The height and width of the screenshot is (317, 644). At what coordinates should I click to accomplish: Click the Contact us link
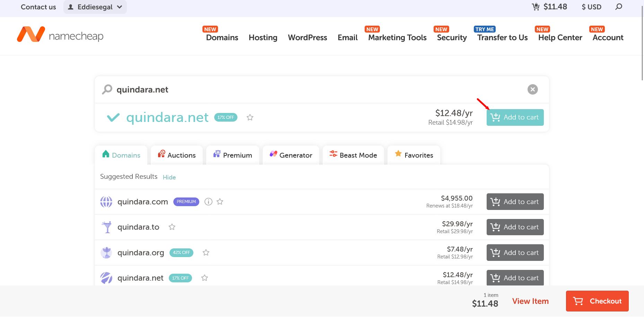pos(38,7)
